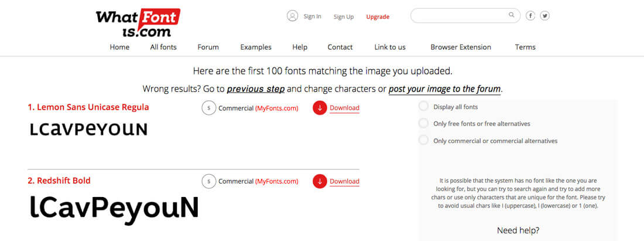Click the WhatFontIs.com logo
The width and height of the screenshot is (644, 241).
coord(138,23)
